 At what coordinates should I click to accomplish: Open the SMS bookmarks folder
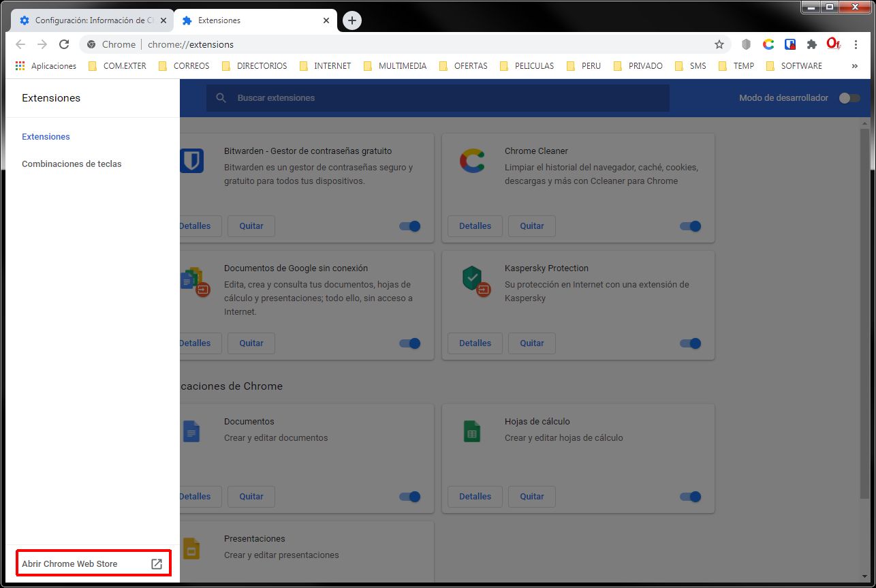[x=690, y=66]
